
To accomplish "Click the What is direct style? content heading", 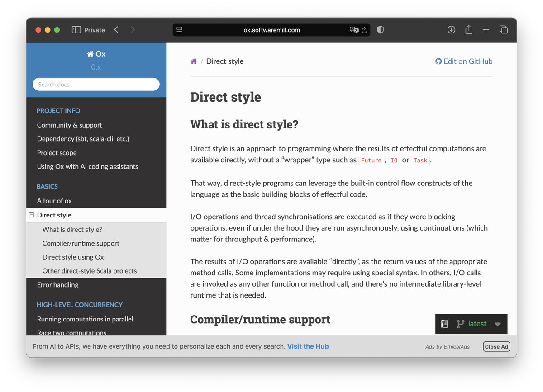I will pos(244,124).
